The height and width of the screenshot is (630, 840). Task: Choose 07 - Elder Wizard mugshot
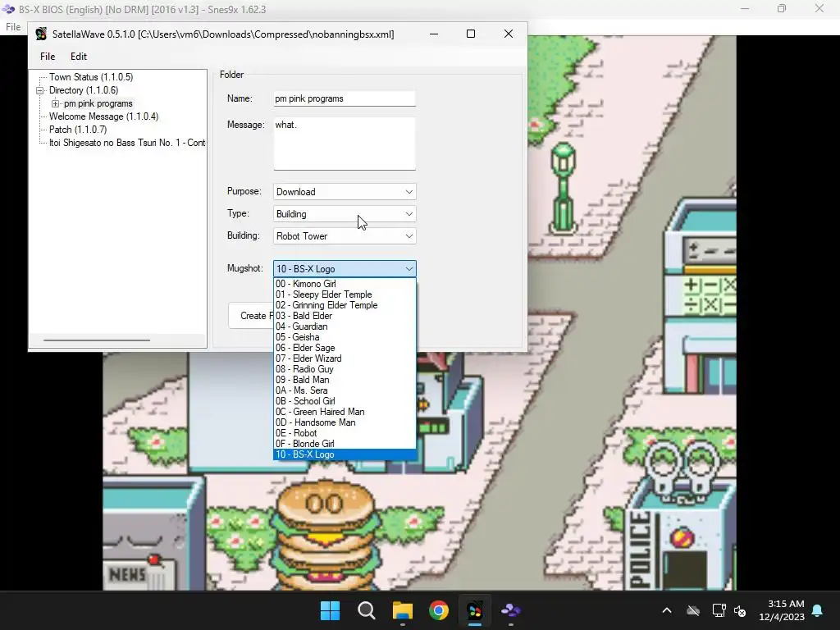click(345, 359)
